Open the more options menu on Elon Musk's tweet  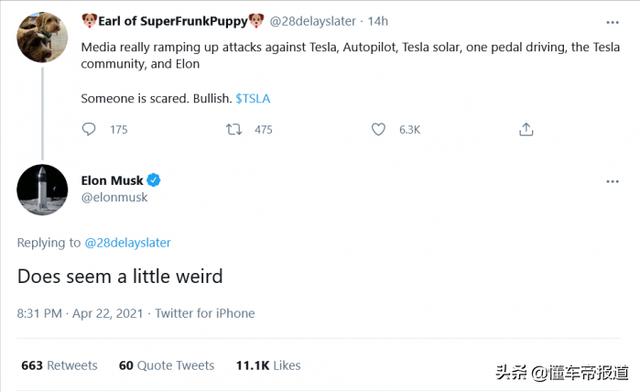612,181
